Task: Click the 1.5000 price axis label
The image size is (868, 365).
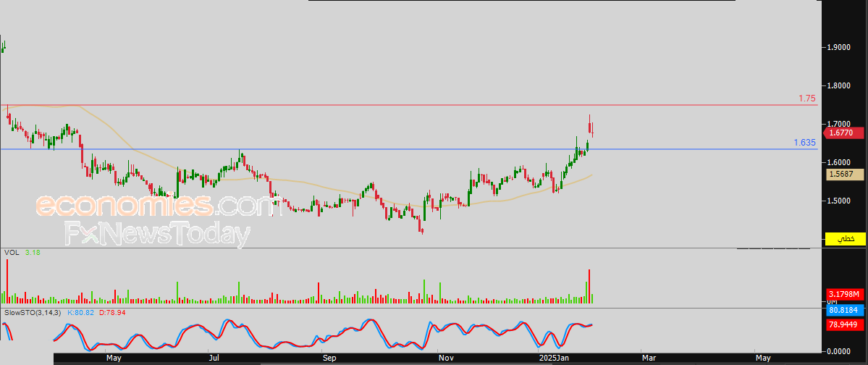Action: pos(839,201)
